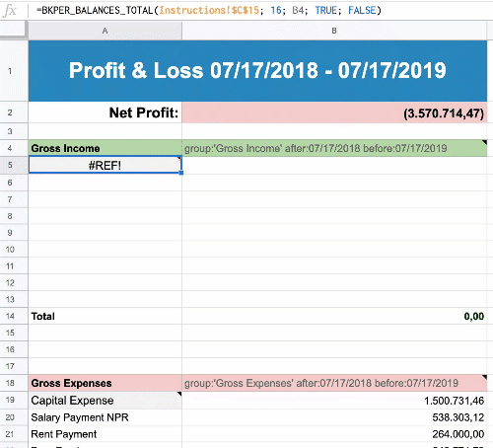Select column B header
The width and height of the screenshot is (493, 448).
coord(334,31)
